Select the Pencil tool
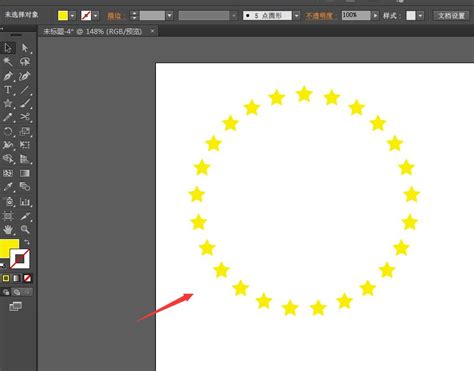The width and height of the screenshot is (474, 371). pyautogui.click(x=8, y=117)
